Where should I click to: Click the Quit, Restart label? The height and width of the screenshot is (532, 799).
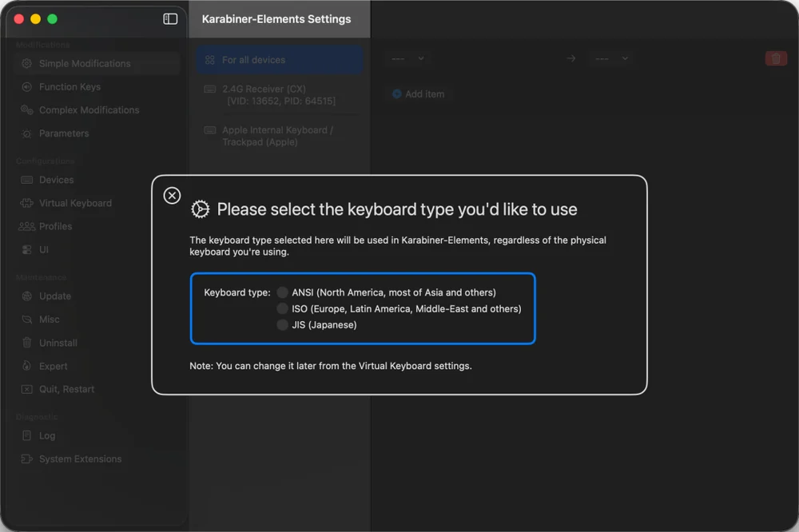[x=67, y=389]
